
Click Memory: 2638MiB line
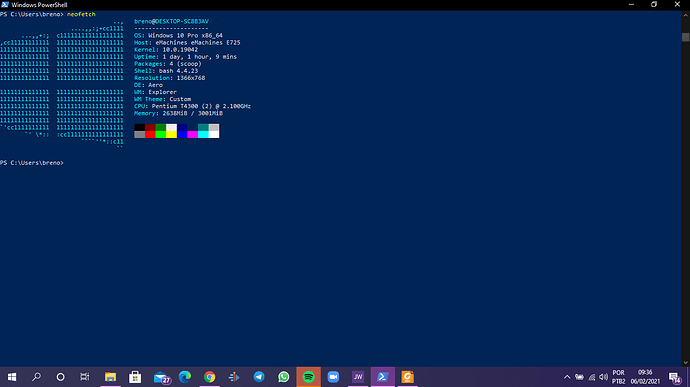pos(179,113)
